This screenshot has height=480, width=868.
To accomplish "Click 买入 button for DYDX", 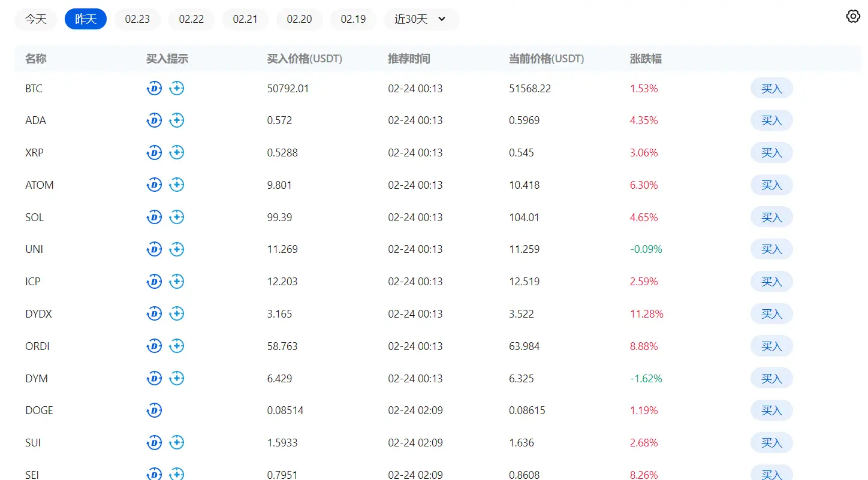I will (771, 313).
